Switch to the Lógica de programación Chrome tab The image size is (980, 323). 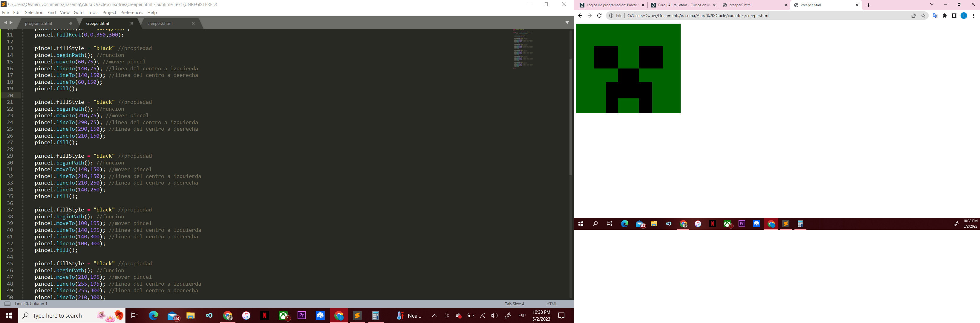(611, 5)
